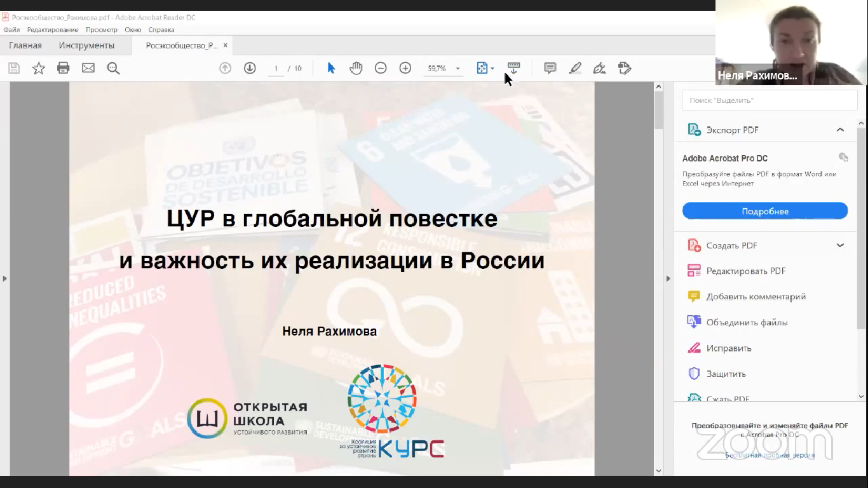Click document scrollbar down arrow
This screenshot has height=488, width=868.
pyautogui.click(x=658, y=471)
